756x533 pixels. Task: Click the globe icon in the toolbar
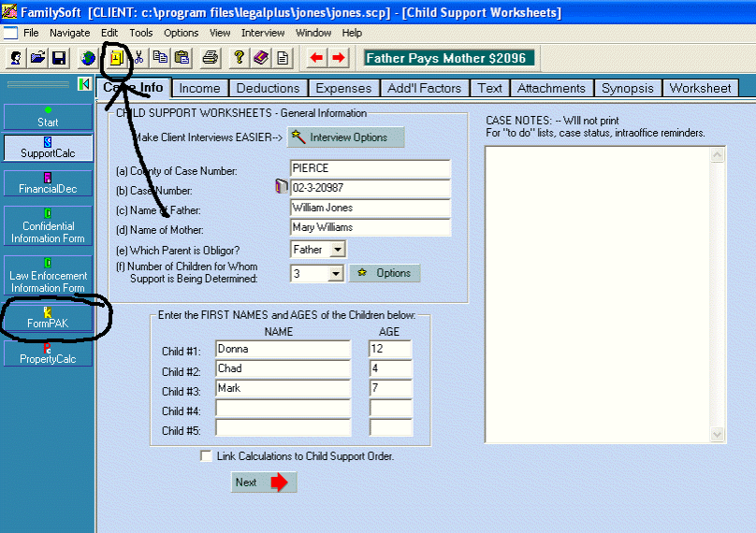(x=88, y=58)
